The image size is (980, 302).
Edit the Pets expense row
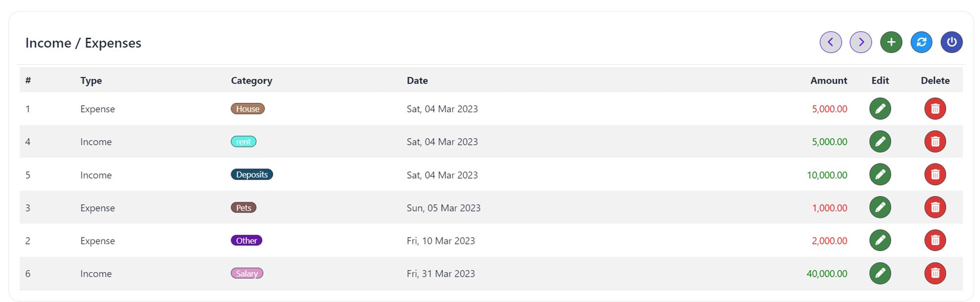(880, 207)
